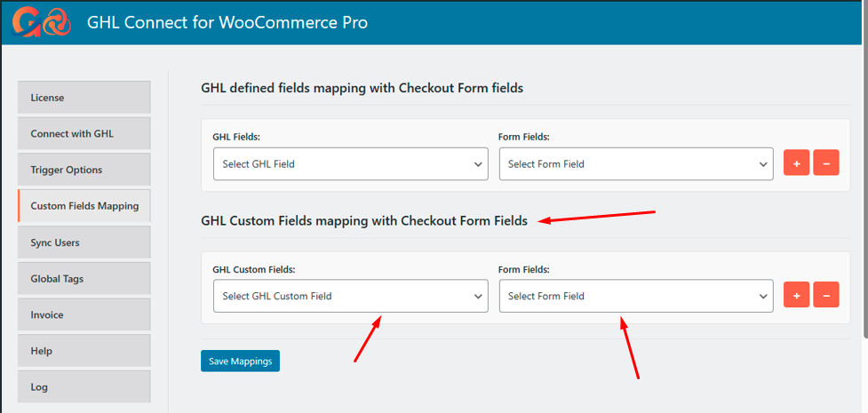Open the Select GHL Field dropdown
Screen dimensions: 868x413
pyautogui.click(x=350, y=163)
